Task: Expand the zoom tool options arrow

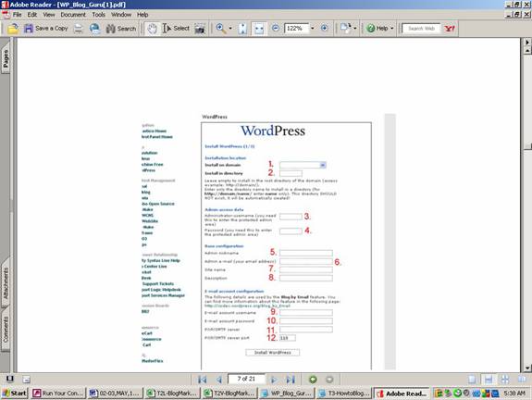Action: [x=230, y=29]
